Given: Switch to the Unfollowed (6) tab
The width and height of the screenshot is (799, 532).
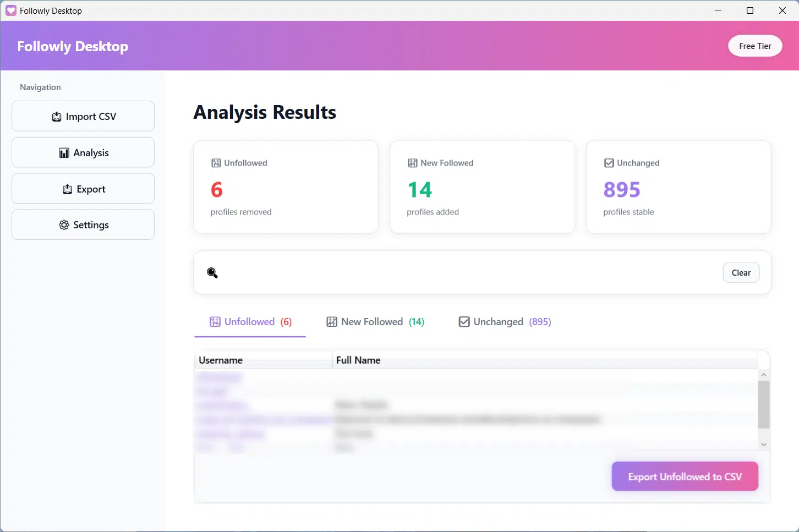Looking at the screenshot, I should pyautogui.click(x=250, y=322).
